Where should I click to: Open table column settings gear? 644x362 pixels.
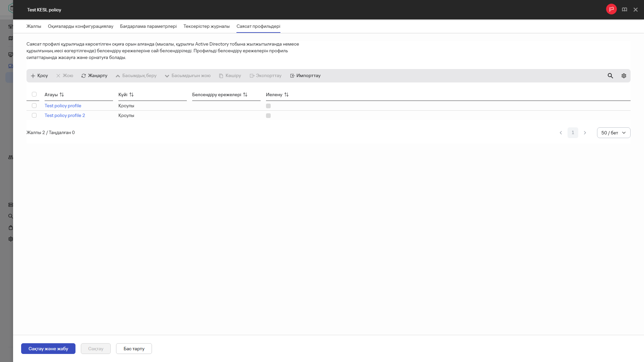[624, 76]
